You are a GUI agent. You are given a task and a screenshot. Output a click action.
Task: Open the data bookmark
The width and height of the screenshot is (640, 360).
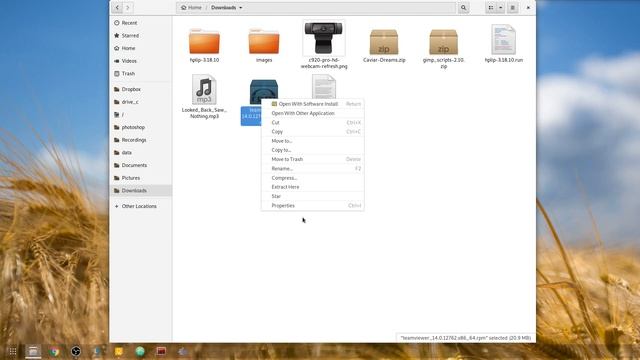[140, 153]
